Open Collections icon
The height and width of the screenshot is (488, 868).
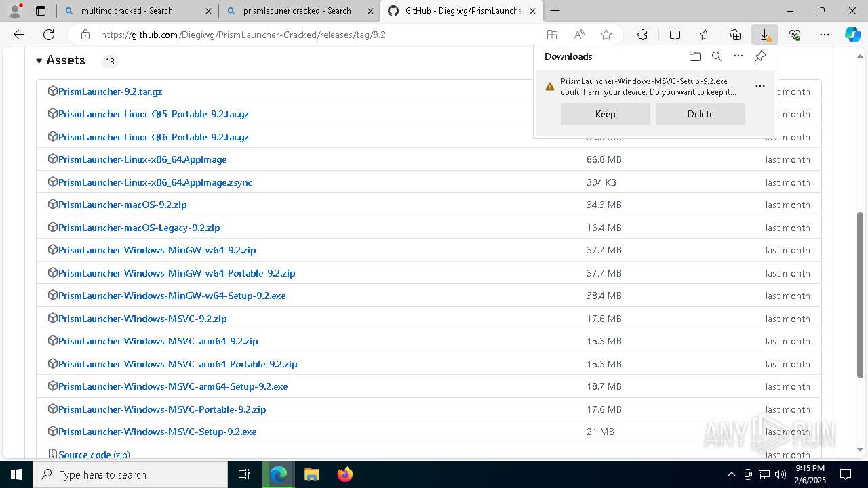[x=735, y=35]
